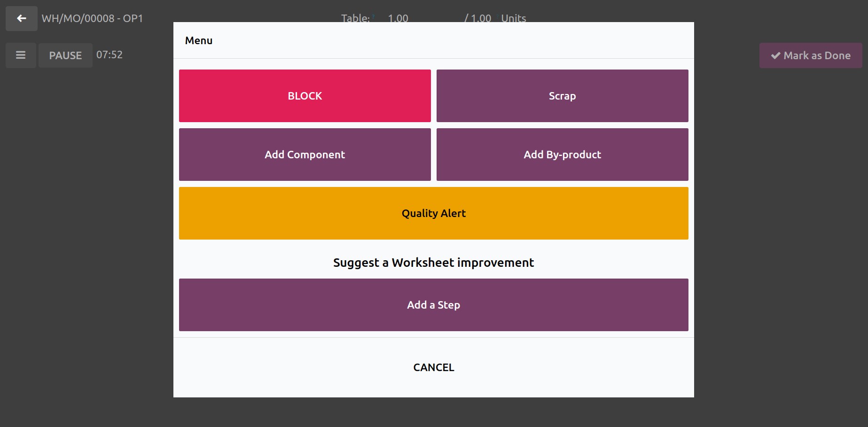This screenshot has width=868, height=427.
Task: Click the back arrow icon
Action: [21, 18]
